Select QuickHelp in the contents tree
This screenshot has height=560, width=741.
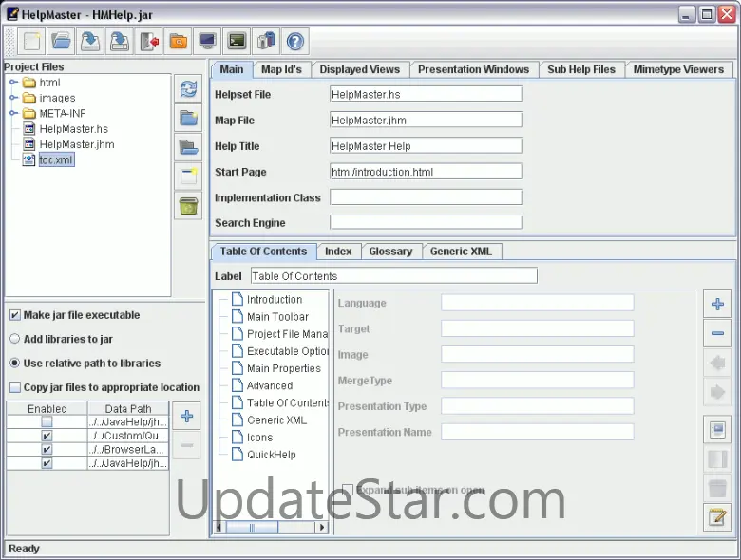pos(272,455)
